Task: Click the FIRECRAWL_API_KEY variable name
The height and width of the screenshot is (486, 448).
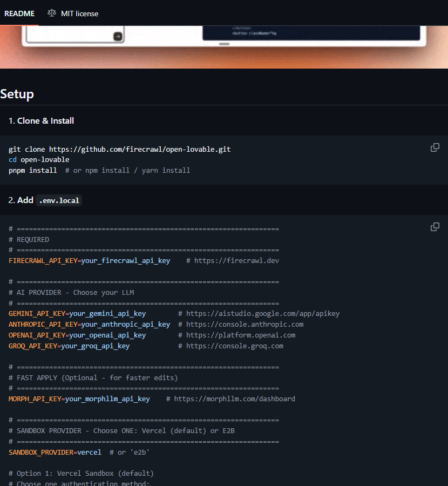Action: [x=43, y=261]
